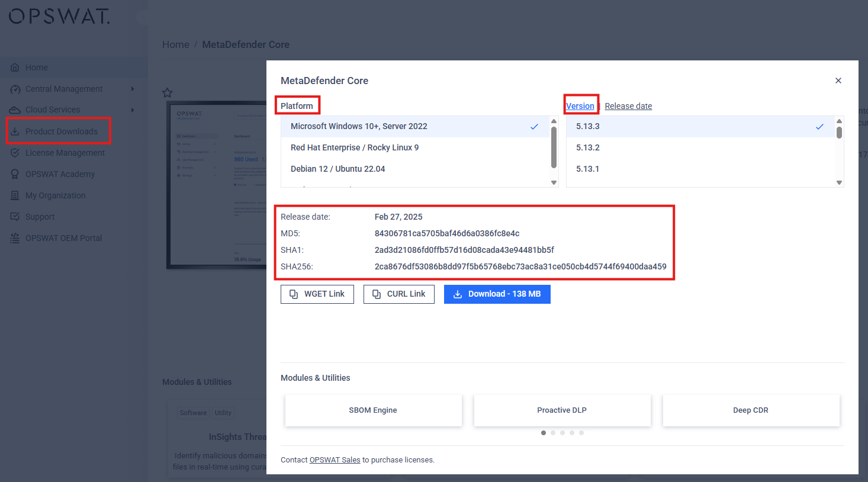Click the My Organization building icon
This screenshot has height=482, width=868.
pyautogui.click(x=15, y=195)
